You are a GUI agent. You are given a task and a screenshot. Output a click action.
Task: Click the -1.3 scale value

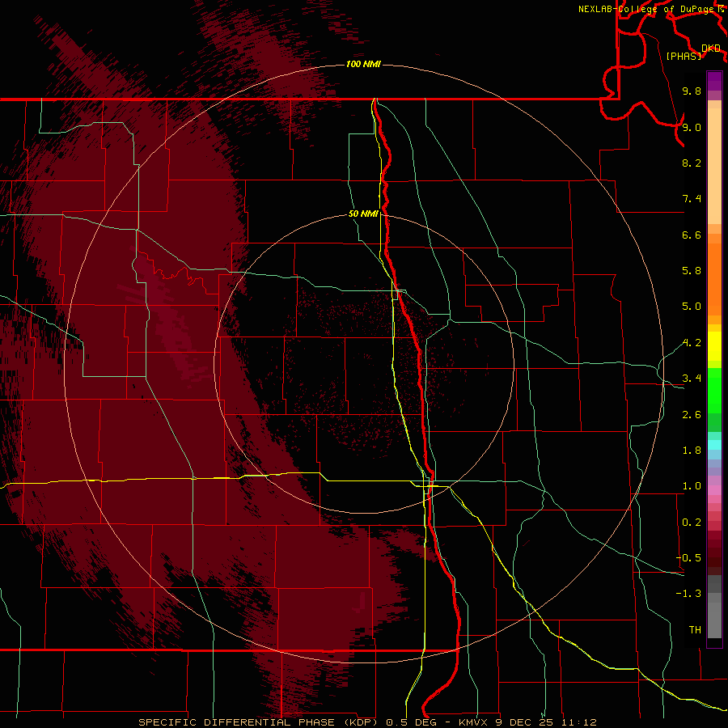[688, 594]
